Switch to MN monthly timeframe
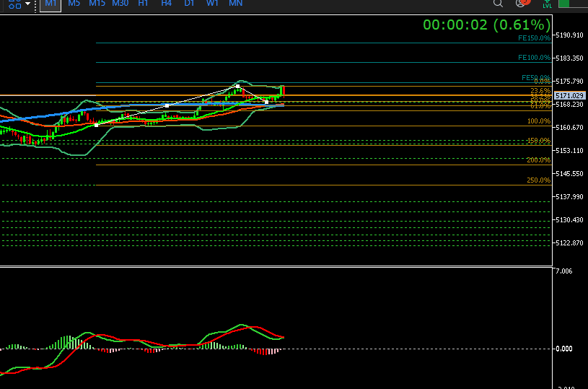Image resolution: width=588 pixels, height=389 pixels. [x=235, y=4]
